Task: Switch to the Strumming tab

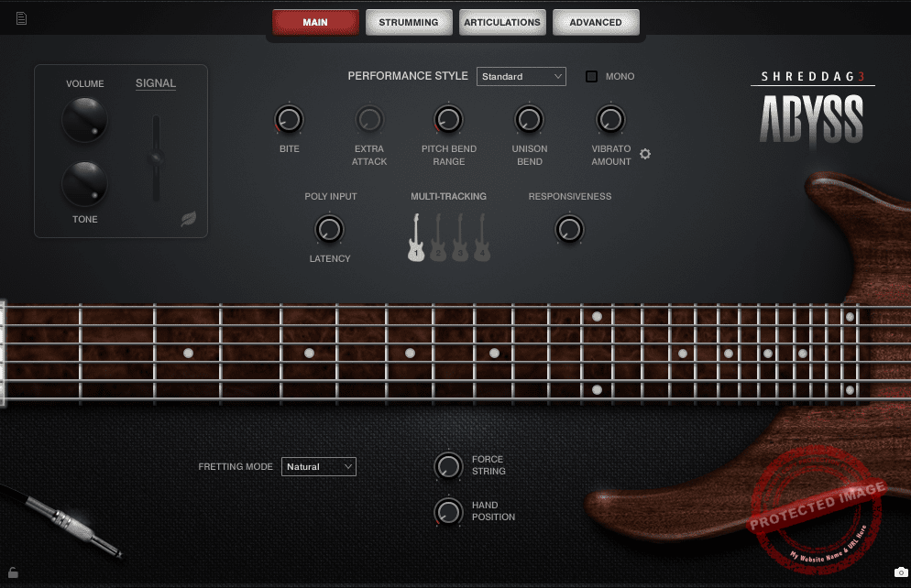Action: coord(409,22)
